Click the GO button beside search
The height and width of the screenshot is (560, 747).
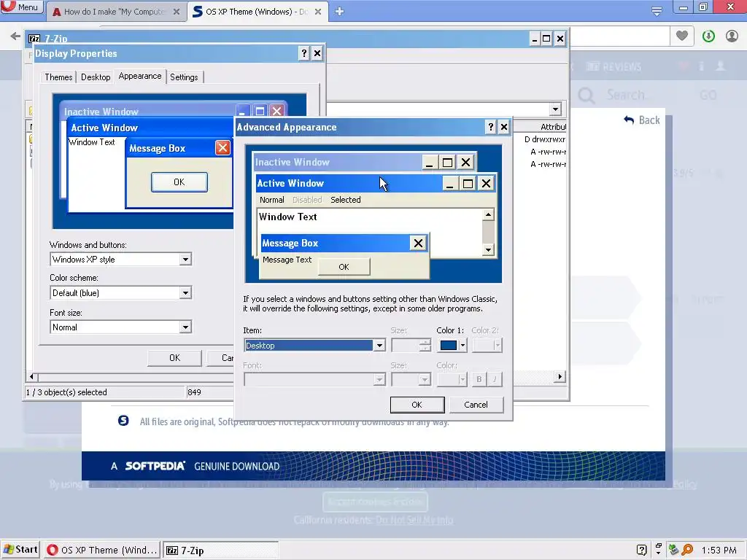pyautogui.click(x=708, y=96)
